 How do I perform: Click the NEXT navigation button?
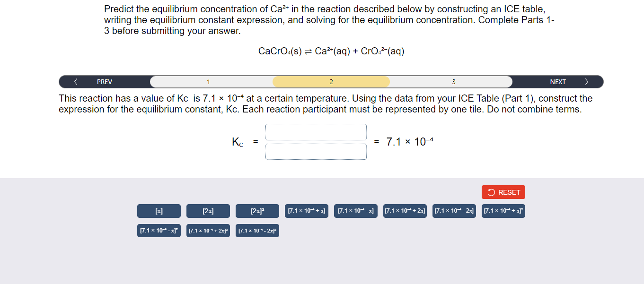pos(558,81)
